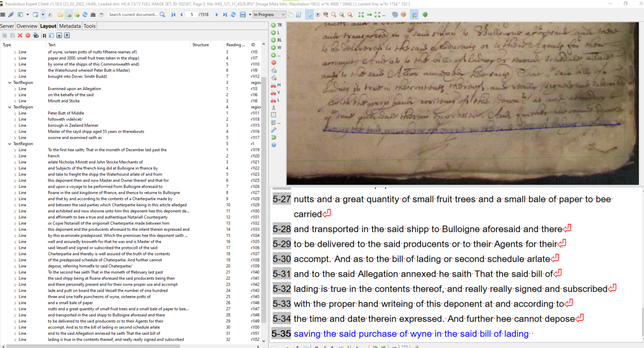
Task: Open the In Progress status dropdown
Action: click(x=269, y=15)
